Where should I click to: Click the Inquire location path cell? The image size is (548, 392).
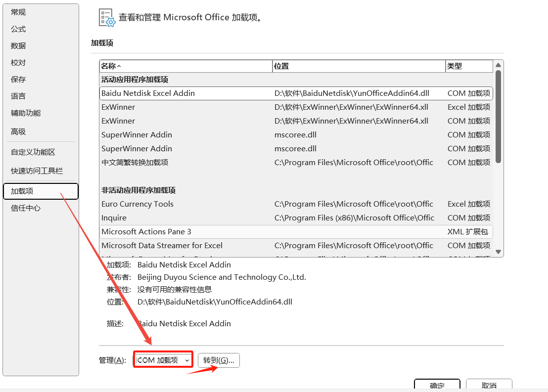[354, 218]
